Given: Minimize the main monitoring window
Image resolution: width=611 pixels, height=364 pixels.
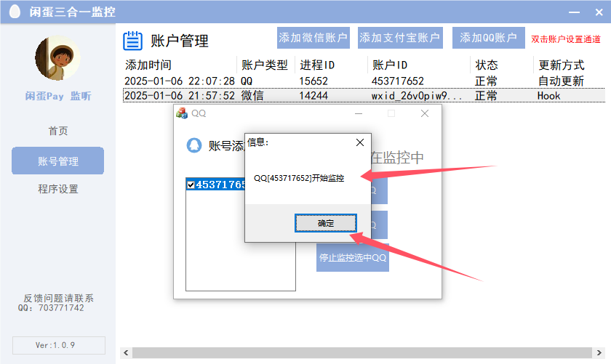Looking at the screenshot, I should point(574,12).
